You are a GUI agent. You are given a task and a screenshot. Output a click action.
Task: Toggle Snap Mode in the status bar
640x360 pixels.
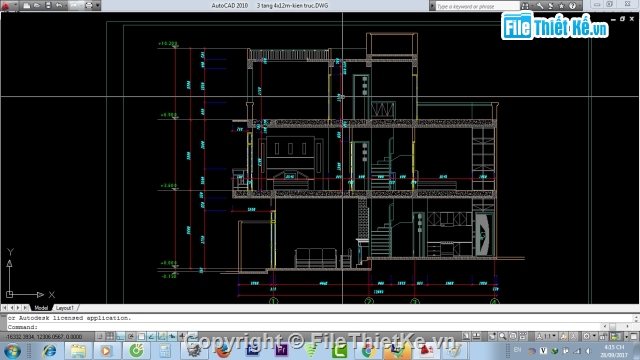click(100, 337)
